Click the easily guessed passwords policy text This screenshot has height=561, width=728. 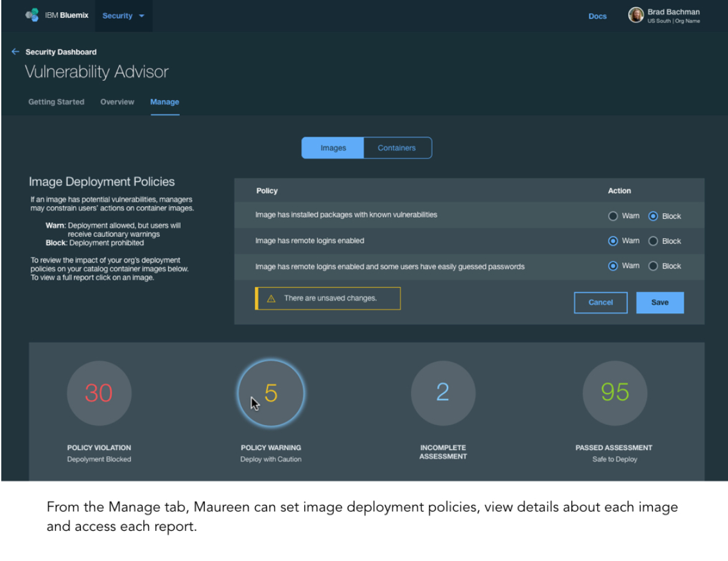coord(390,266)
